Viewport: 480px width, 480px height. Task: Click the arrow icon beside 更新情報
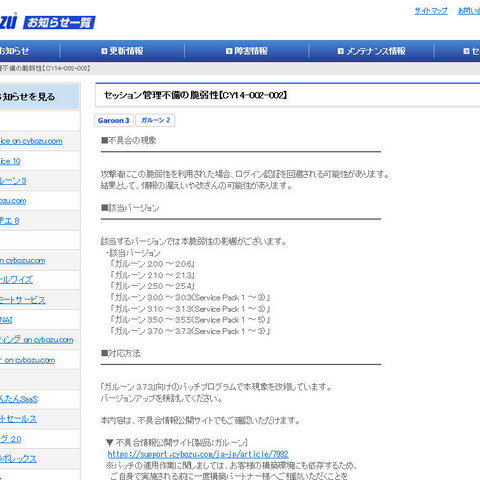click(x=104, y=51)
